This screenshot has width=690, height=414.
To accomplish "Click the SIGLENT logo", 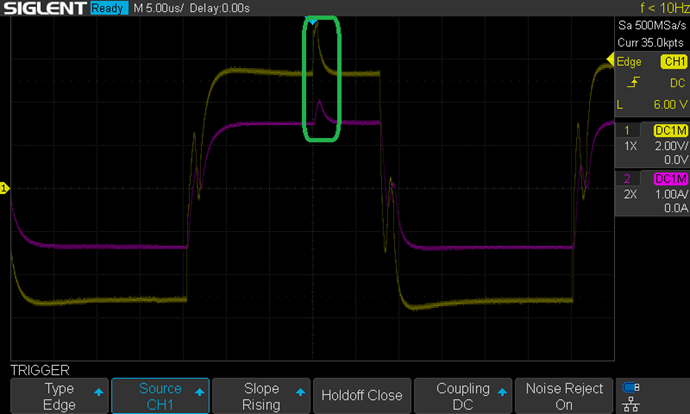I will coord(45,8).
